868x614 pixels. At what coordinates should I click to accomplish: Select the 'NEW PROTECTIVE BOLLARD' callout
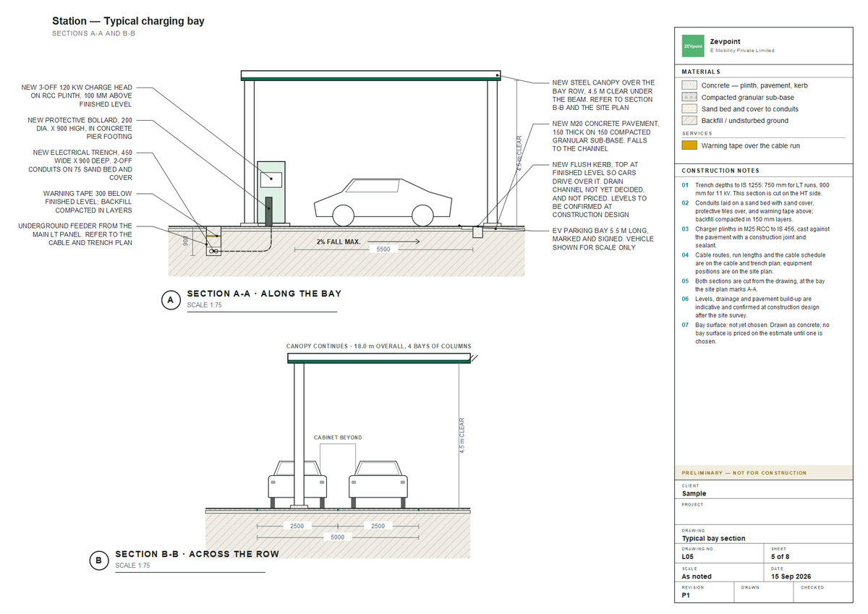coord(80,128)
